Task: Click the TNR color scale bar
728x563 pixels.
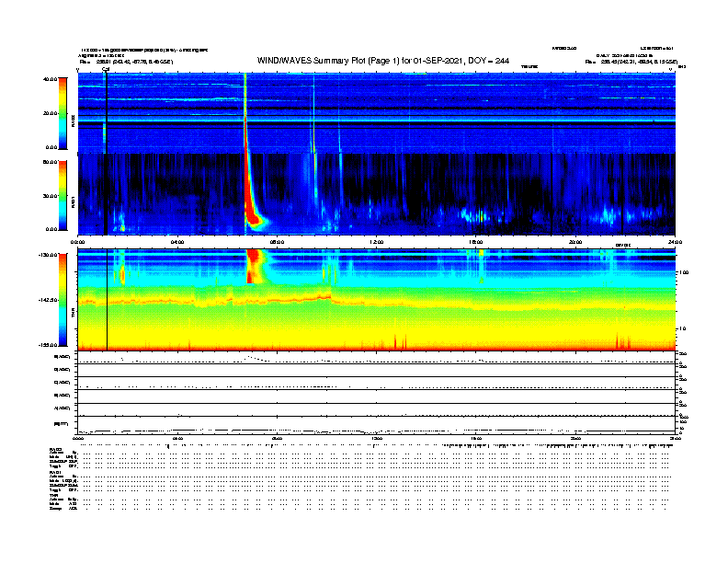Action: pos(63,300)
